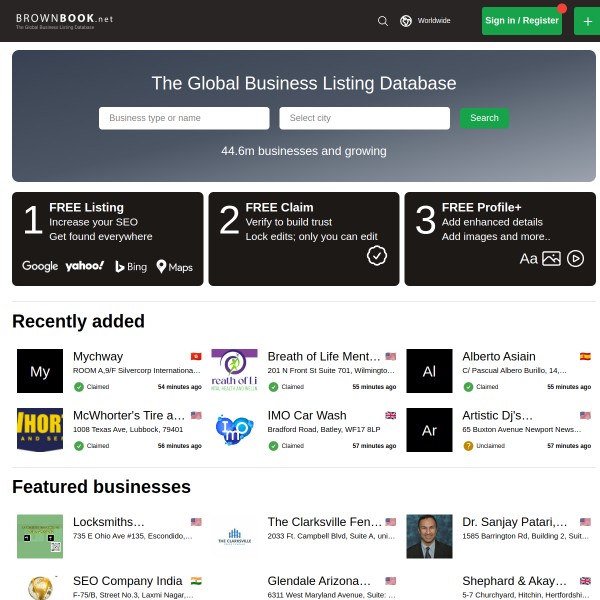Click the Bing logo in Listing card
Screen dimensions: 600x600
[x=131, y=266]
